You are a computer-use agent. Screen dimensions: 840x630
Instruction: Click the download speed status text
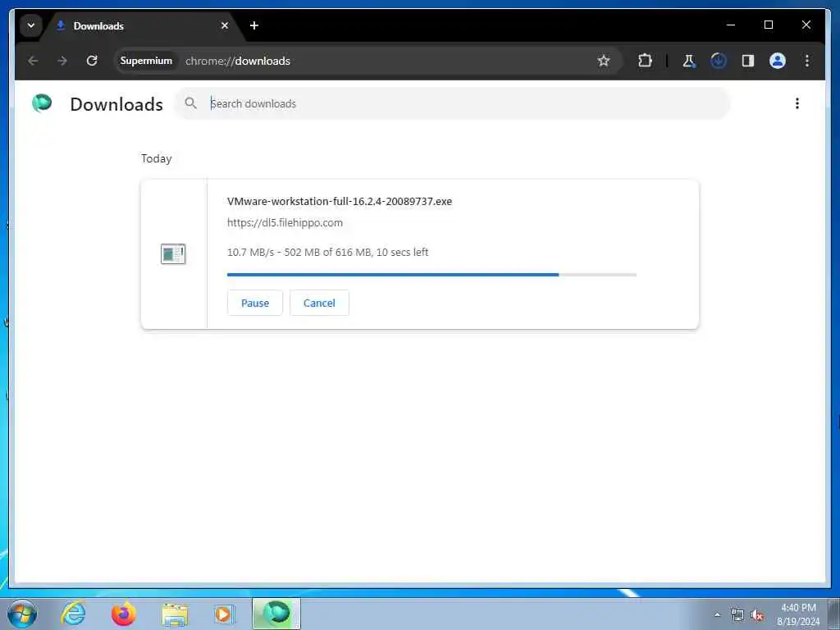point(328,253)
